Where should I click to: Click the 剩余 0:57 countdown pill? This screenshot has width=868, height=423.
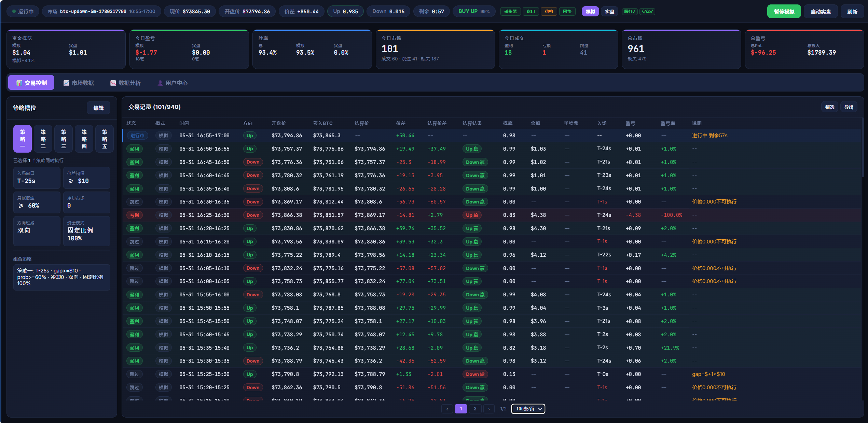coord(431,11)
